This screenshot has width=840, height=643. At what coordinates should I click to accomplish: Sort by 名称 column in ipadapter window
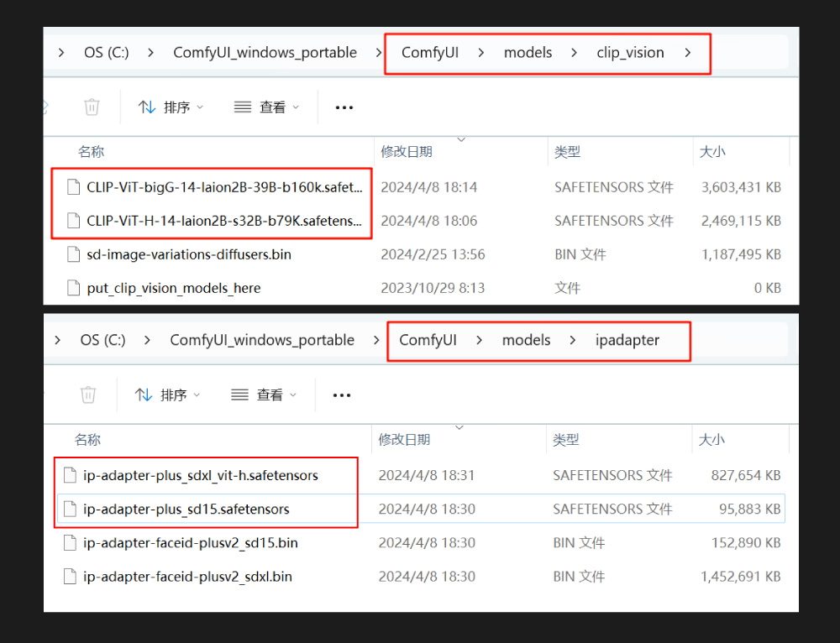coord(88,440)
